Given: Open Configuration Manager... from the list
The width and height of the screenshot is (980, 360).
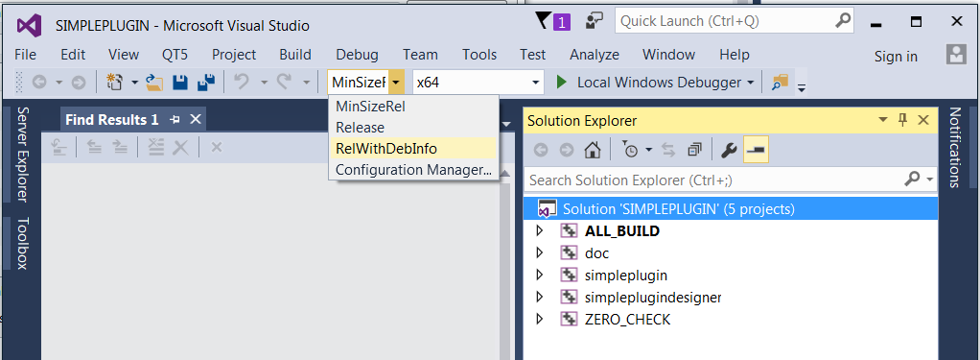Looking at the screenshot, I should pyautogui.click(x=413, y=170).
